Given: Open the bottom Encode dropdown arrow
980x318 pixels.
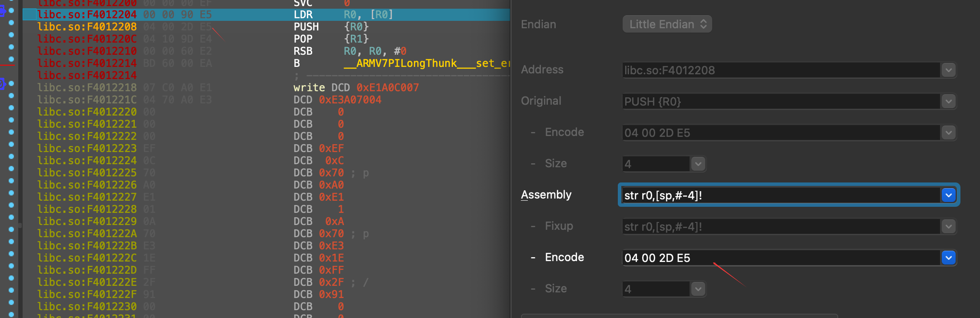Looking at the screenshot, I should tap(948, 258).
